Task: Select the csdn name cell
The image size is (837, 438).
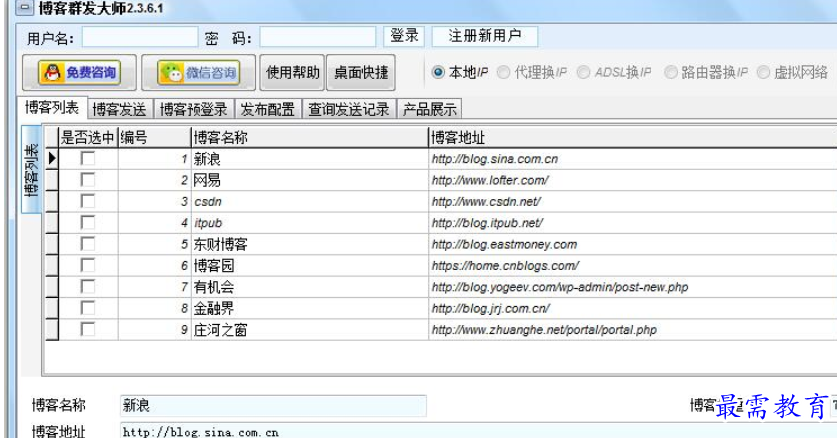Action: [310, 201]
